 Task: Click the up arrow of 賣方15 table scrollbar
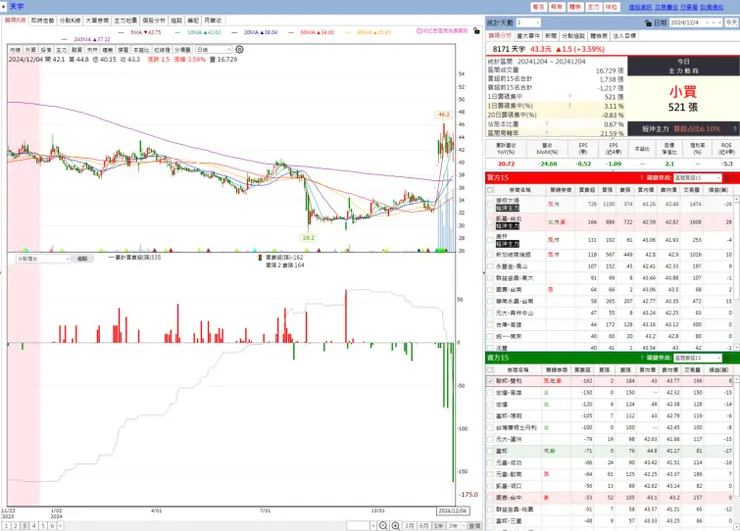point(736,379)
